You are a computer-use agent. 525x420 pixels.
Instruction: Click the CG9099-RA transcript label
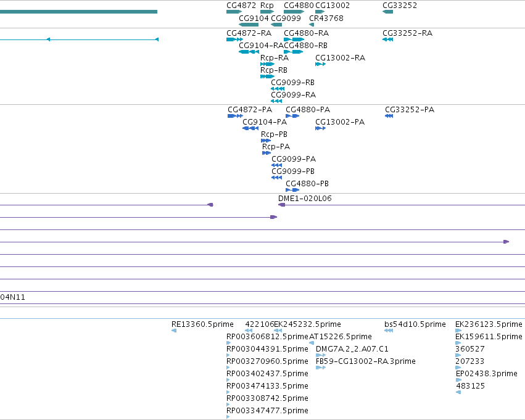click(x=293, y=95)
